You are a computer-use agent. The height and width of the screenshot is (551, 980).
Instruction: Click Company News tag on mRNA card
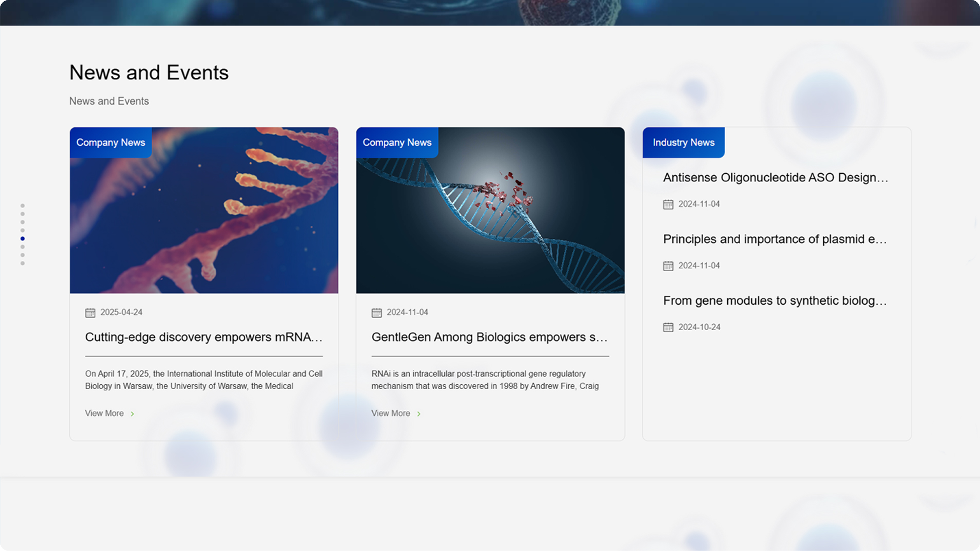pyautogui.click(x=111, y=143)
